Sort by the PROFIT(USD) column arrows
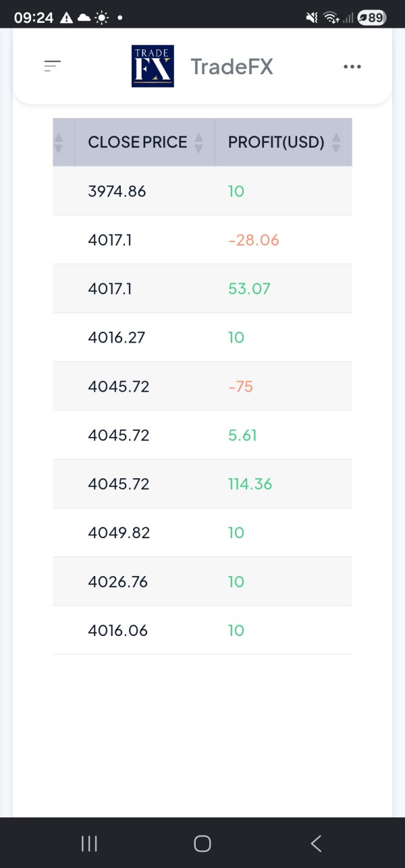 337,142
